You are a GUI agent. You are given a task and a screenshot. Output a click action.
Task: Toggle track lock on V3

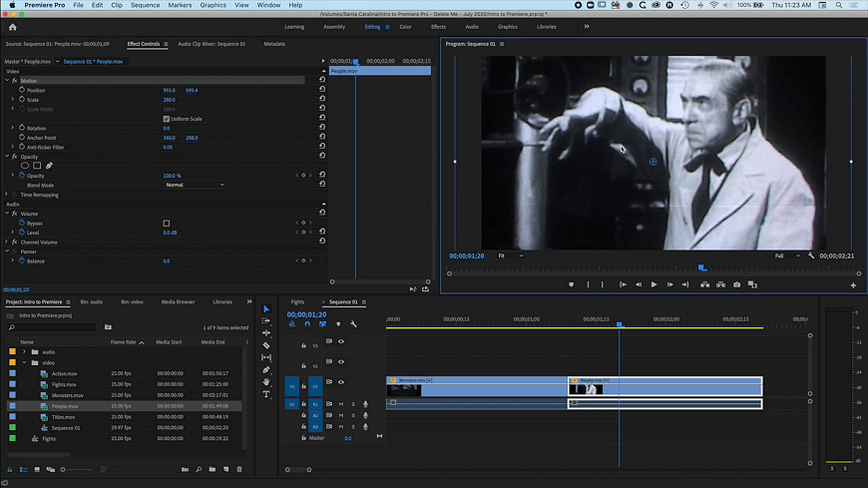(303, 345)
